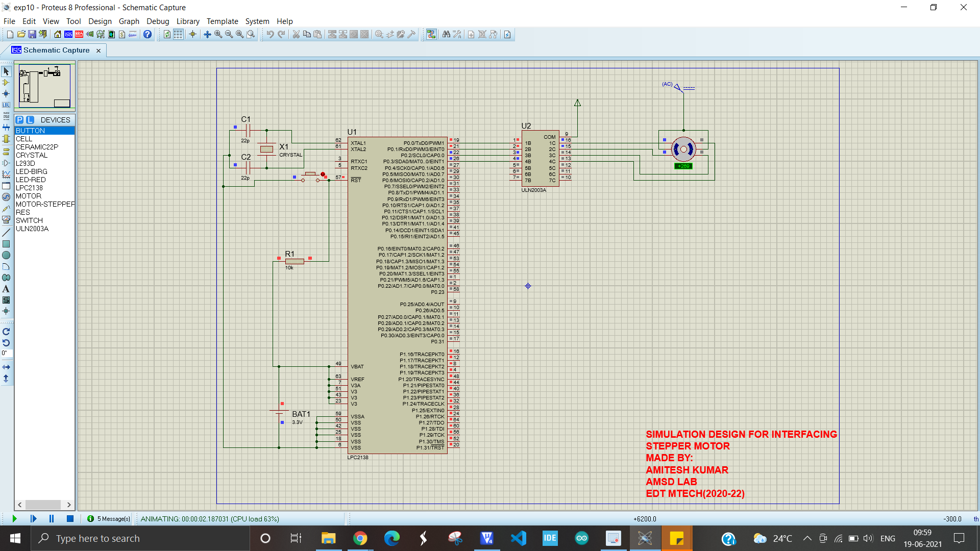Select the clockwise rotation tool
This screenshot has width=980, height=551.
click(6, 331)
